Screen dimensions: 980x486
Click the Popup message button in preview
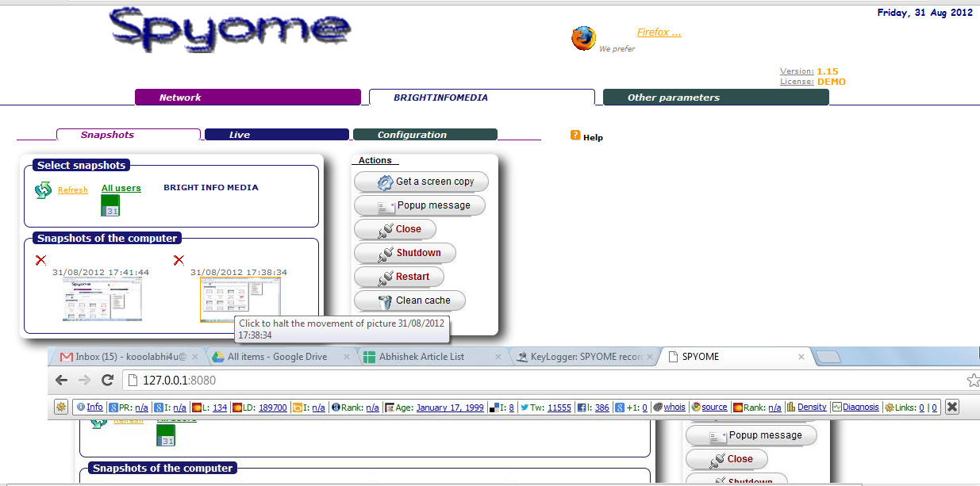coord(751,435)
